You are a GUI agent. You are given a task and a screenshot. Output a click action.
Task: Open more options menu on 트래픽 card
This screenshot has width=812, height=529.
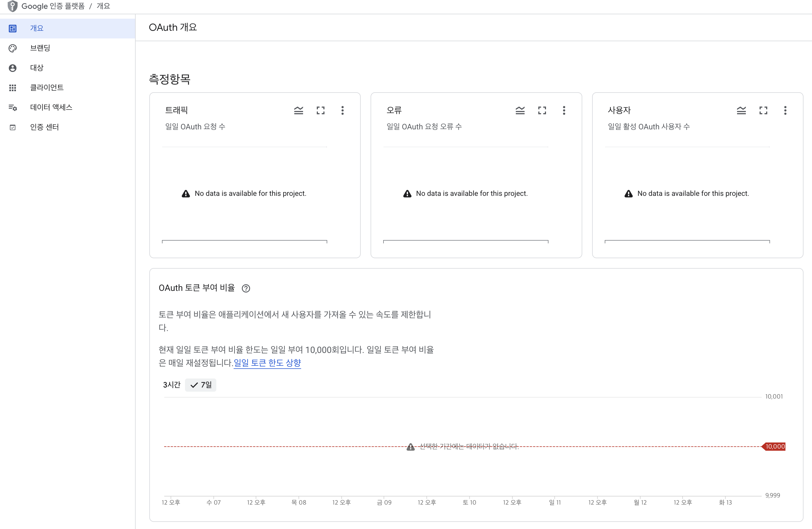click(x=343, y=110)
